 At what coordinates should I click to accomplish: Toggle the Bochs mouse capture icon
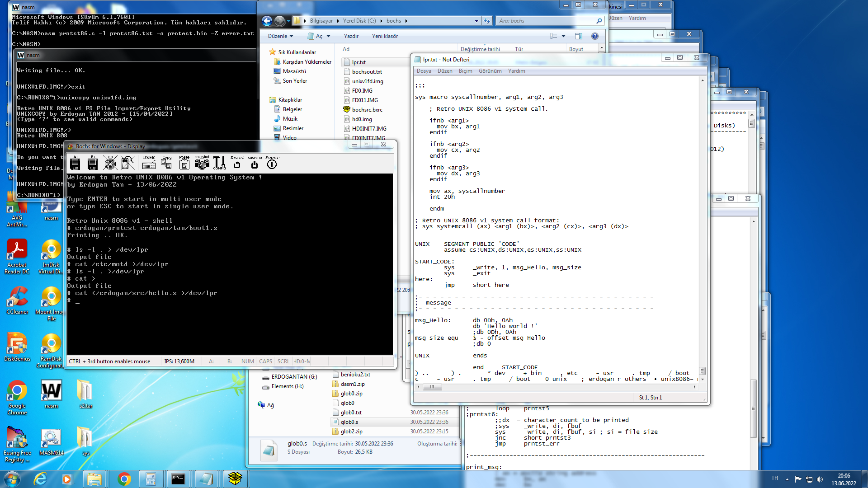[x=128, y=163]
